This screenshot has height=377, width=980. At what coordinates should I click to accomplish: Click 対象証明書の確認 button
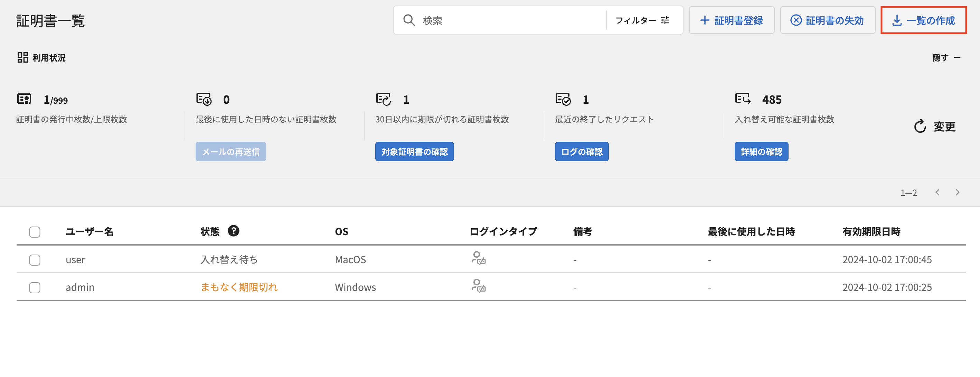click(414, 151)
